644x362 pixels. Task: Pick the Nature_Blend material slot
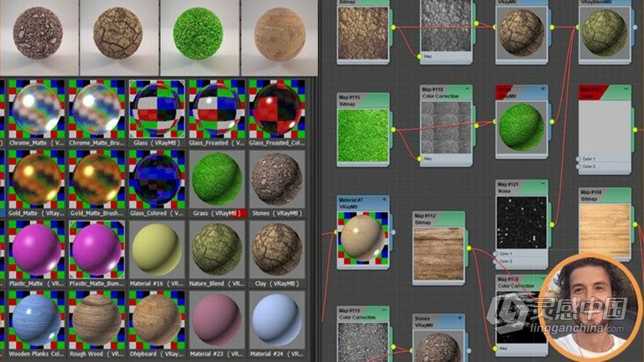[x=217, y=254]
